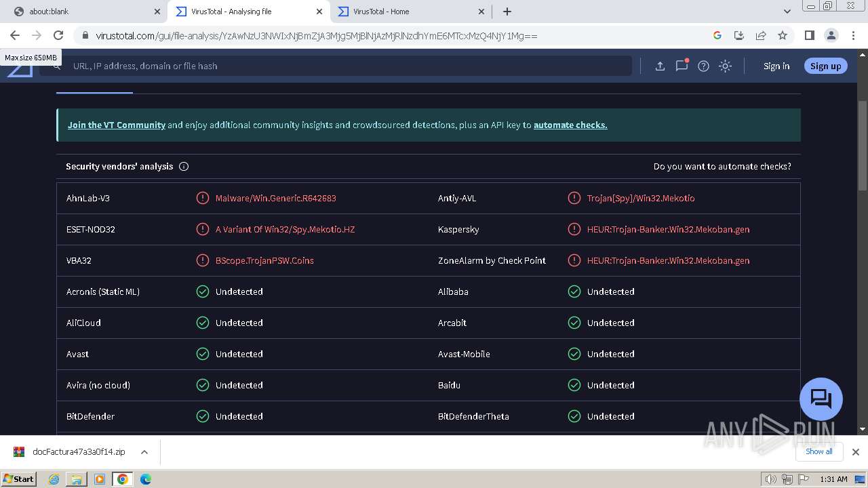
Task: Click the AhnLab-V3 malicious alert icon
Action: point(203,198)
